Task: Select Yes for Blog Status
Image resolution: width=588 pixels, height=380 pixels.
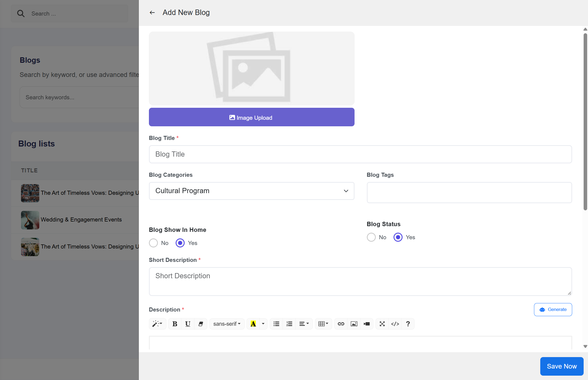Action: coord(398,237)
